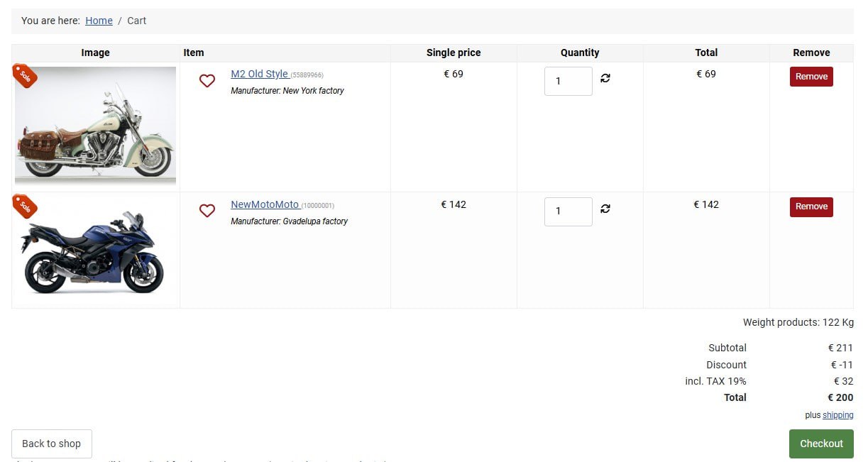868x462 pixels.
Task: Navigate to Home in breadcrumb
Action: [x=99, y=21]
